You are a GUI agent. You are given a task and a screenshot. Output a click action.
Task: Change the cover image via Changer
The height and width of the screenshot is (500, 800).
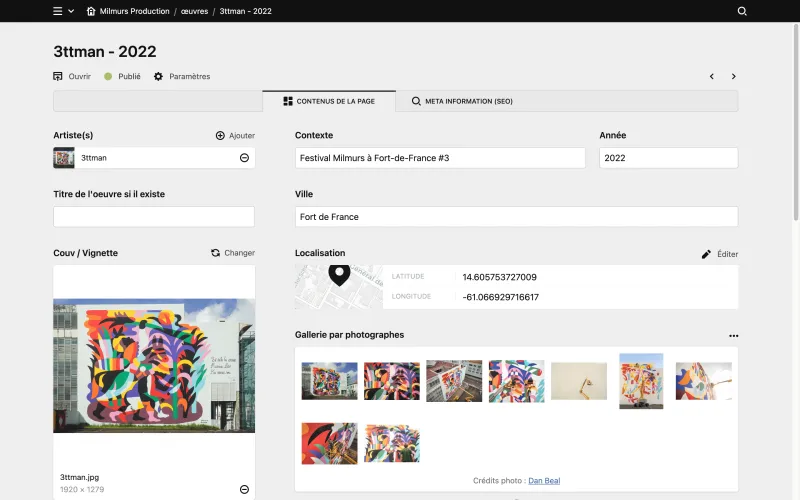233,253
